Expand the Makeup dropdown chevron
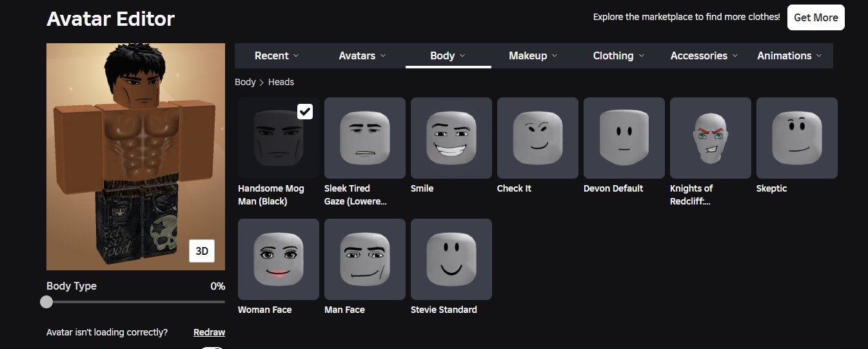This screenshot has height=349, width=868. [555, 56]
